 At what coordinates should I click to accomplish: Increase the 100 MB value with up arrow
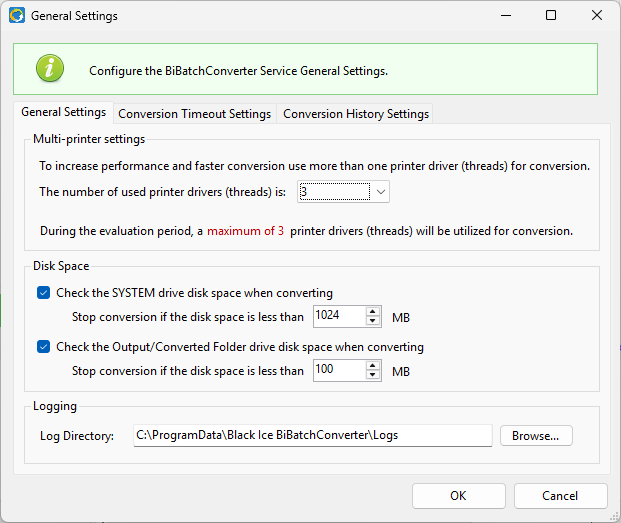coord(373,365)
